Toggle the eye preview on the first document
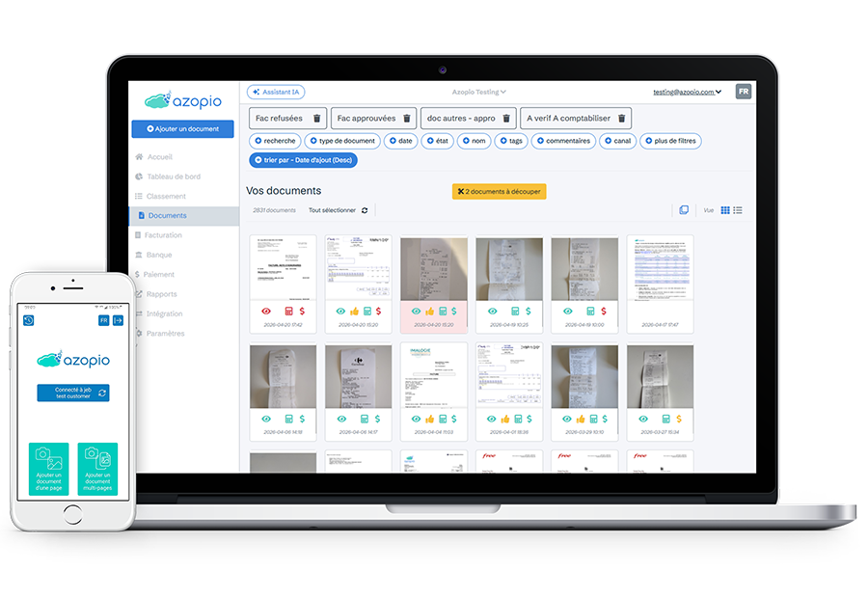 click(x=265, y=312)
